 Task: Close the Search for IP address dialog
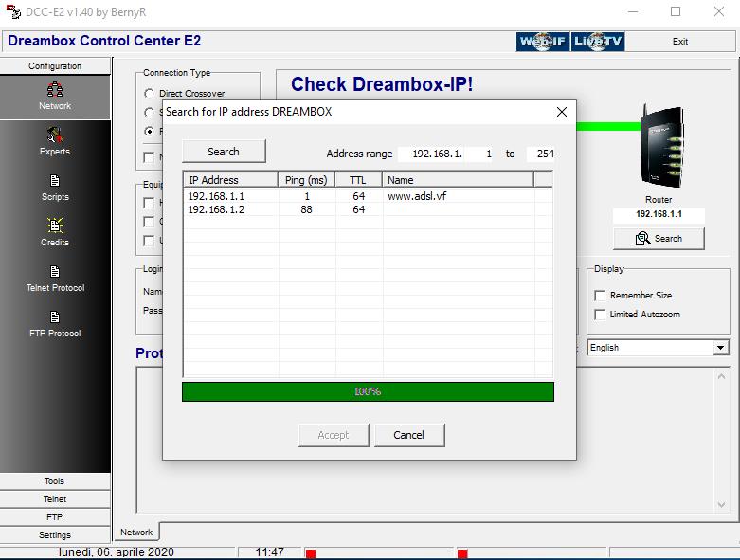point(562,112)
